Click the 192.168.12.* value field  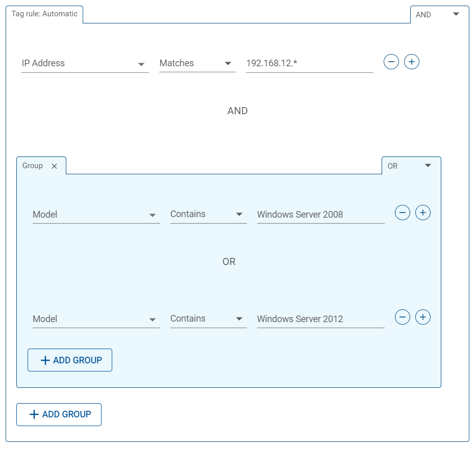pos(310,63)
